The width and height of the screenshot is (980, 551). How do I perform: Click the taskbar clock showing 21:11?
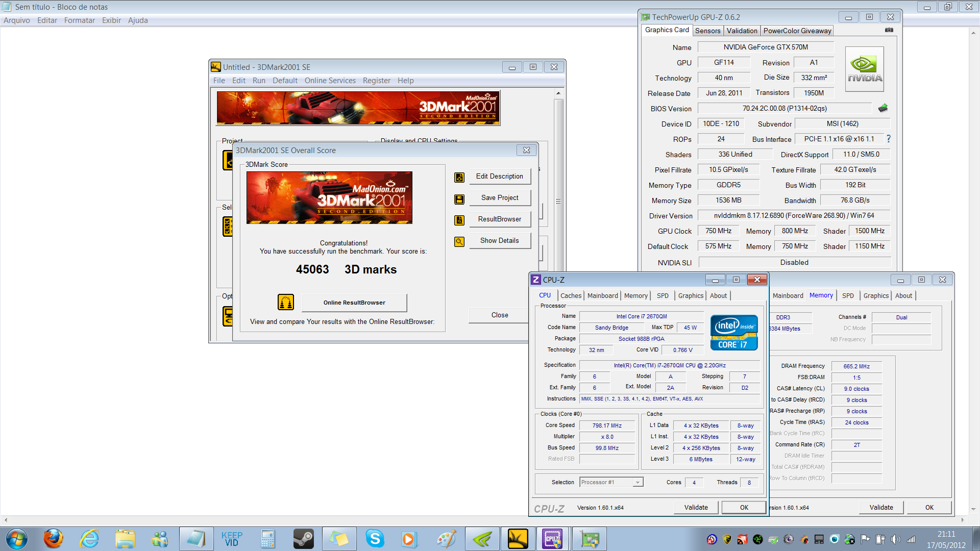946,534
